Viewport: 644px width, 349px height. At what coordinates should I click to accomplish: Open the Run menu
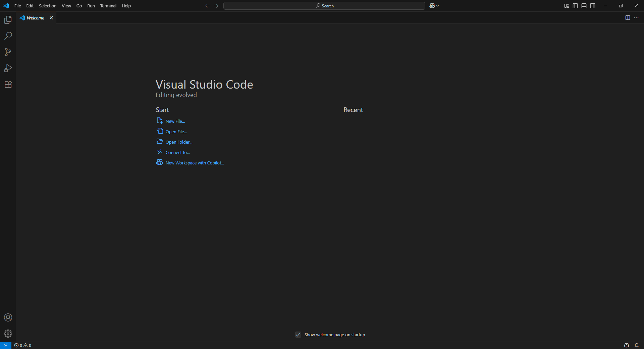pos(91,6)
